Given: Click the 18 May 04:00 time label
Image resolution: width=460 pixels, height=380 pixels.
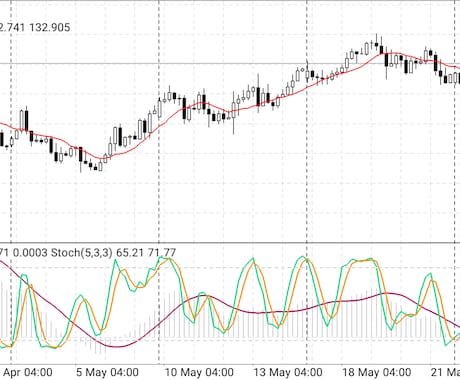Looking at the screenshot, I should (x=377, y=372).
